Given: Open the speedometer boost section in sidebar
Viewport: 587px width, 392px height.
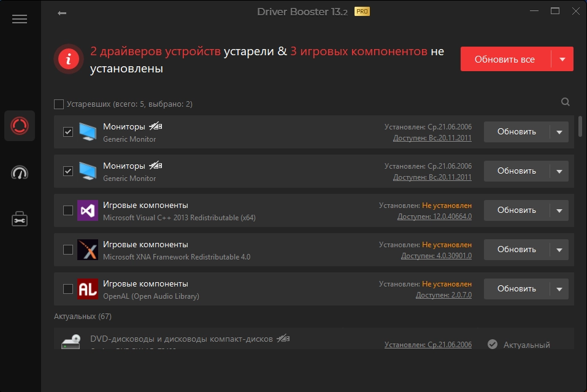Looking at the screenshot, I should tap(20, 172).
